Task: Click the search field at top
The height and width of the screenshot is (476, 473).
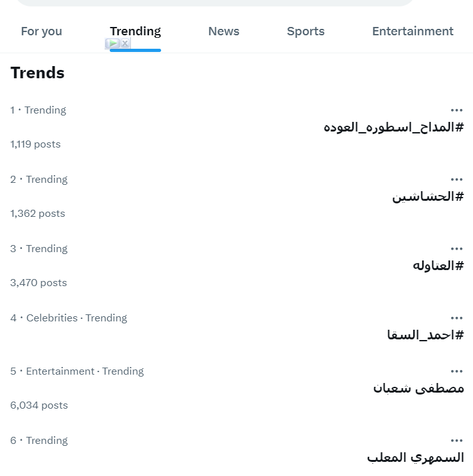Action: [215, 3]
